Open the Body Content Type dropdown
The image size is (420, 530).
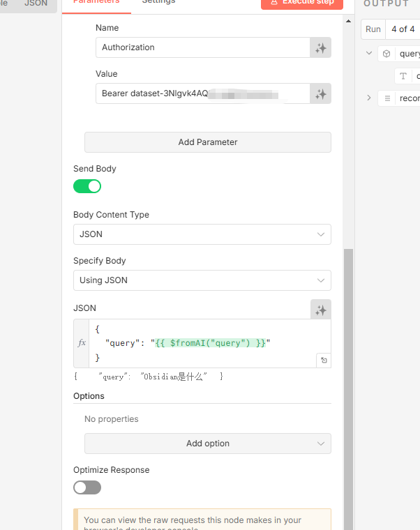[202, 234]
